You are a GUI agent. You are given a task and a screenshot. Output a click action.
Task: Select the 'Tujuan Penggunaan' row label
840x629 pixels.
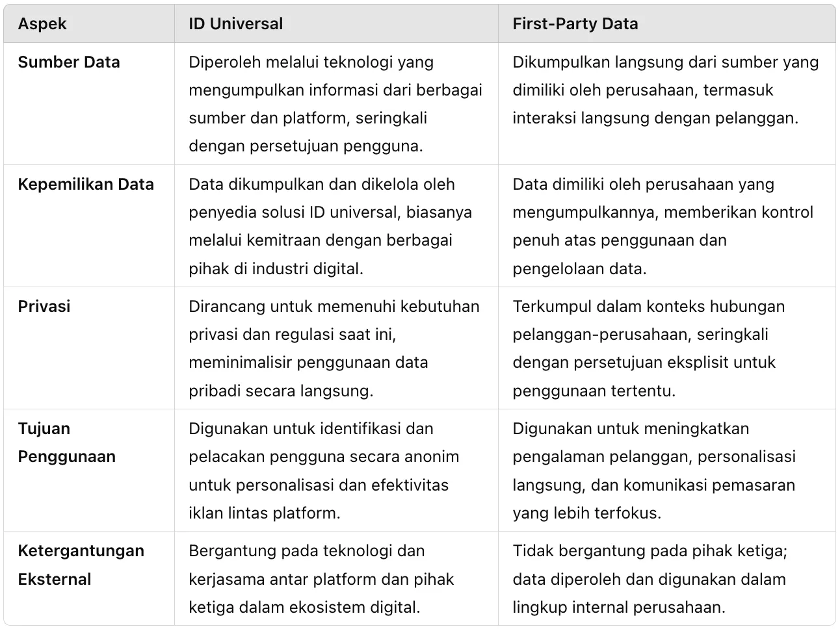(x=66, y=443)
